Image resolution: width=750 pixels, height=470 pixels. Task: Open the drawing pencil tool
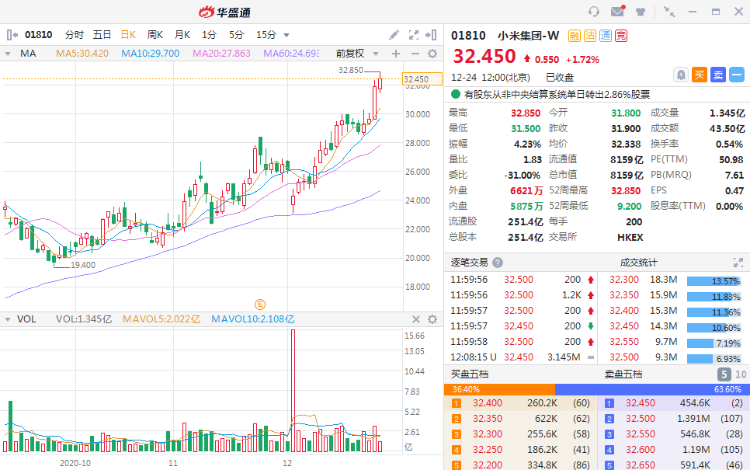pyautogui.click(x=394, y=35)
